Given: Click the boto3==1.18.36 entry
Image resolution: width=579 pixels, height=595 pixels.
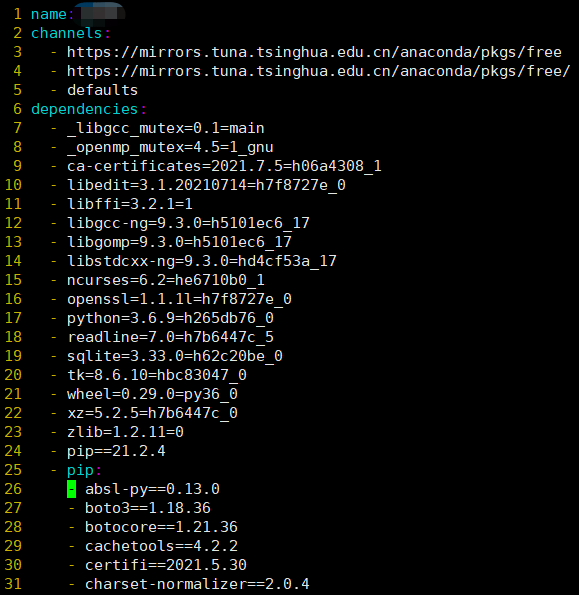Looking at the screenshot, I should click(148, 508).
